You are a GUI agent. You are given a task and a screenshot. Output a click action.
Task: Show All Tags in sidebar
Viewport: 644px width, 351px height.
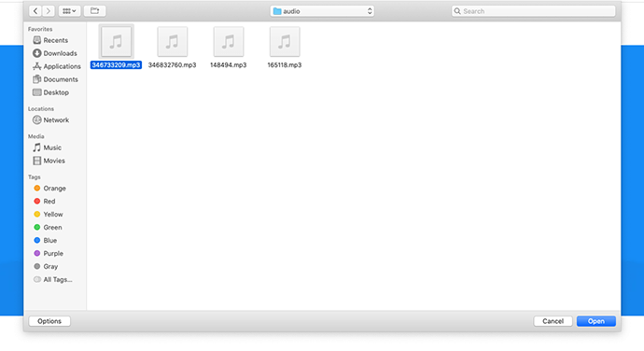[58, 280]
